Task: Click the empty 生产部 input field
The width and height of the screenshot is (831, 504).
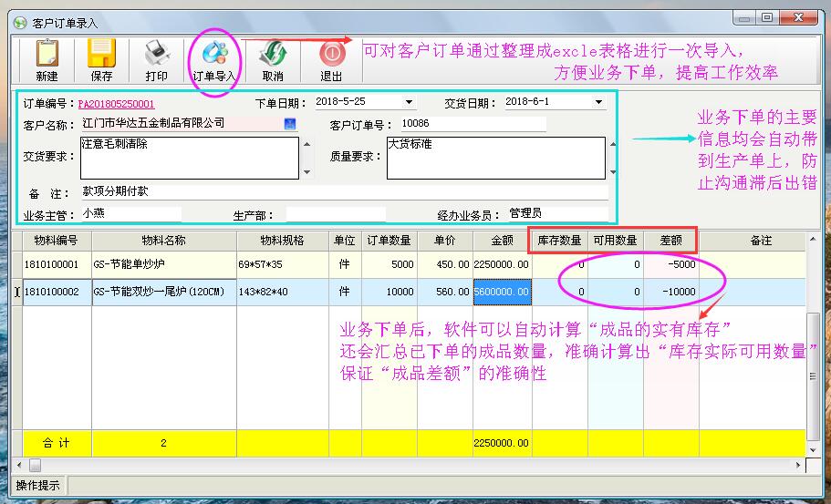Action: point(336,214)
